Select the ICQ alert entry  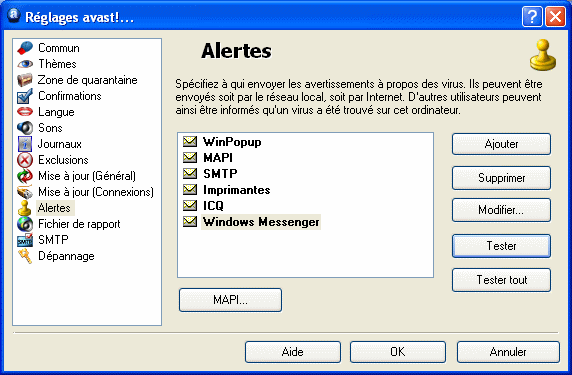(x=213, y=206)
